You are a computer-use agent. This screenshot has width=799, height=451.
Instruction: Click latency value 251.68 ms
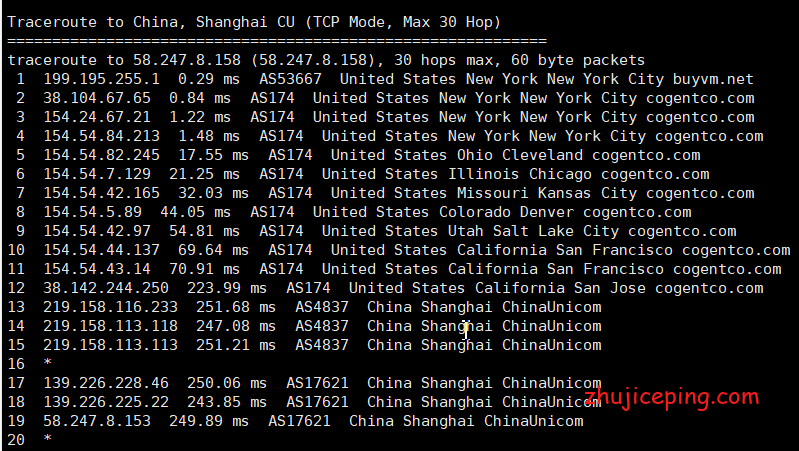tap(236, 307)
